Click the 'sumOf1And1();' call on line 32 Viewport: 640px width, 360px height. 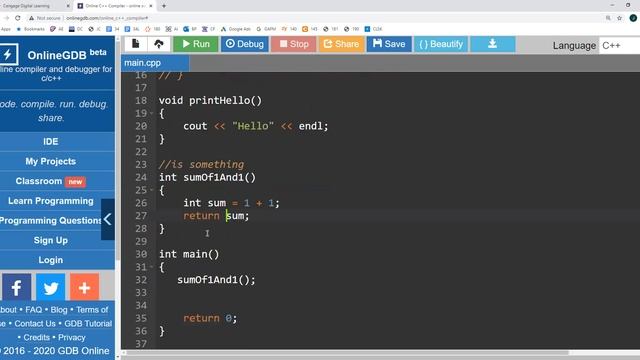(x=216, y=280)
